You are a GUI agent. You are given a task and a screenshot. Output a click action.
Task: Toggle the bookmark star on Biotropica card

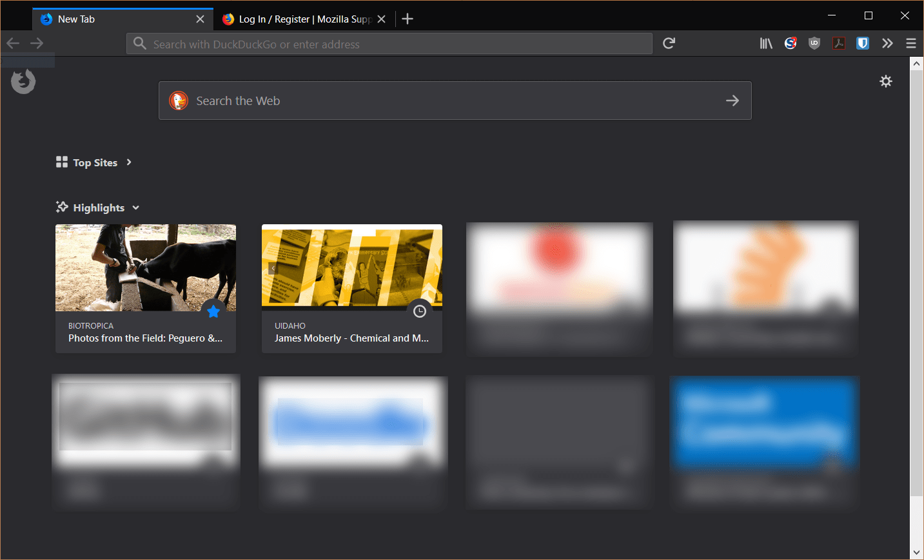(x=213, y=311)
